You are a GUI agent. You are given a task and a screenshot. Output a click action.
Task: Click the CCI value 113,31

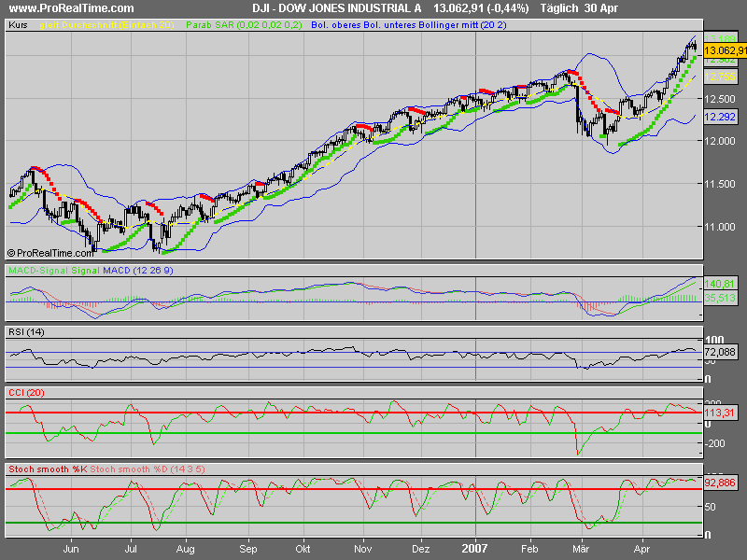720,413
